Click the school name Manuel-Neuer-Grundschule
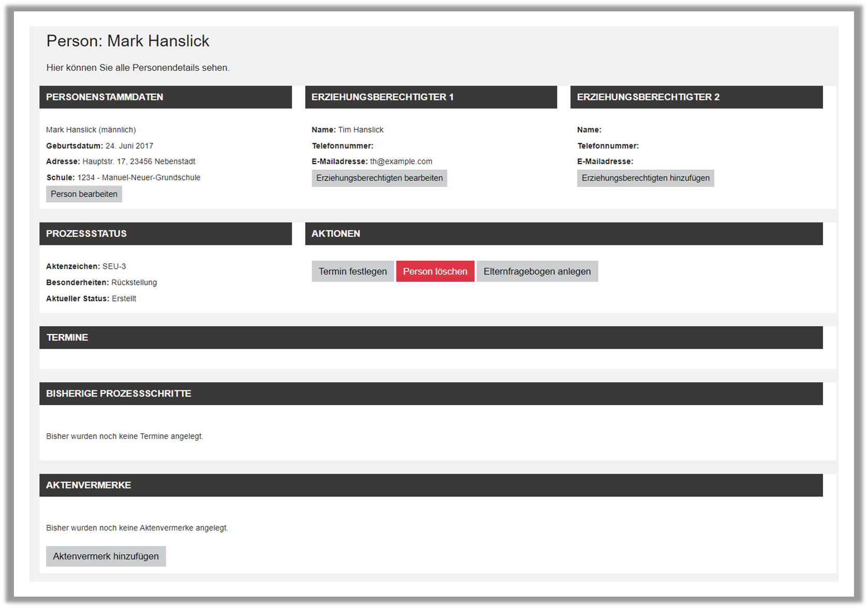 click(x=151, y=178)
